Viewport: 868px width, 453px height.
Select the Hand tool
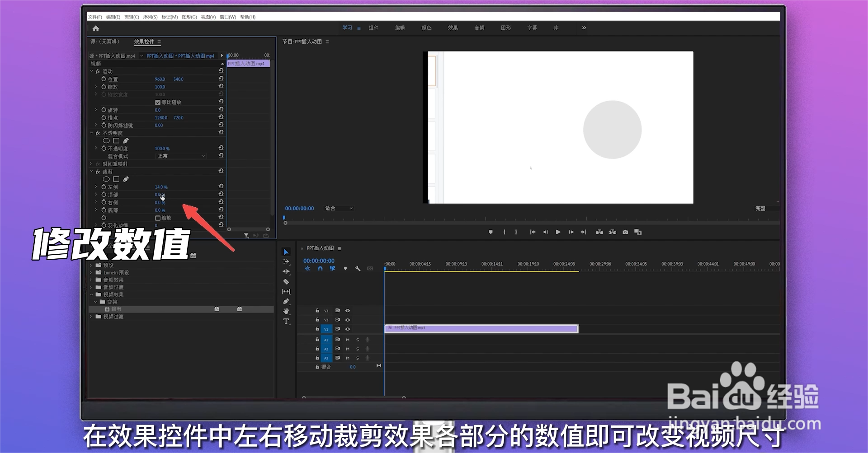286,311
